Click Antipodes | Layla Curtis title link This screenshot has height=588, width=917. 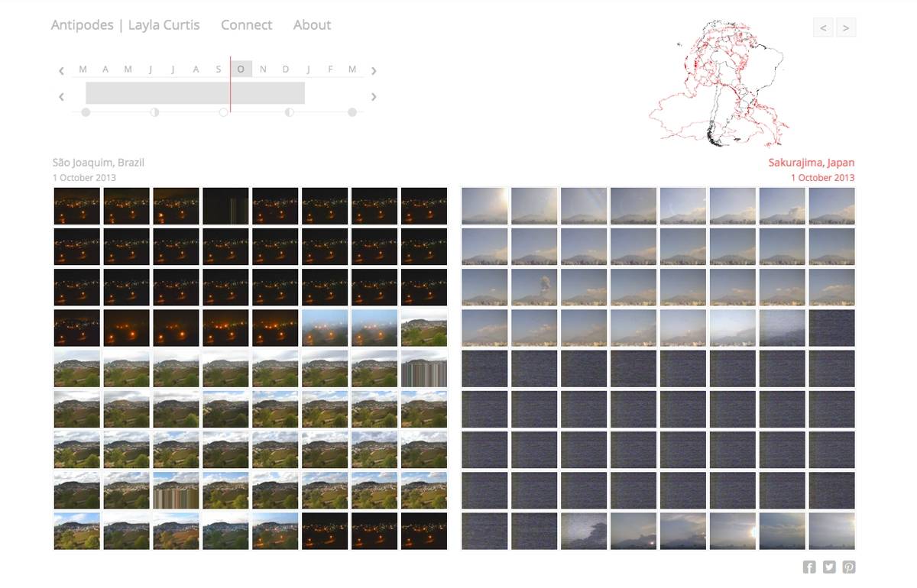pos(125,25)
